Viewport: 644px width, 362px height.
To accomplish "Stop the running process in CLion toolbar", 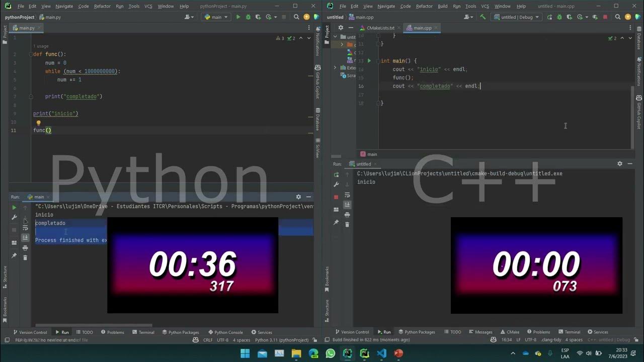I will coord(605,17).
